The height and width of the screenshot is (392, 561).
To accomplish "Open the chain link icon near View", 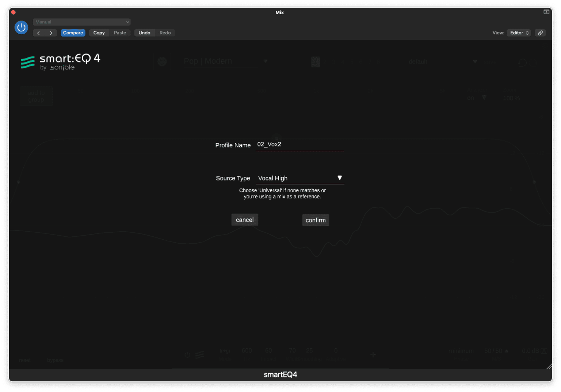I will 540,33.
